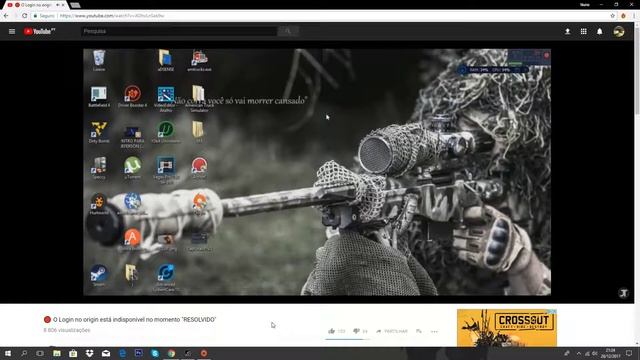Open the Windows Start button

pyautogui.click(x=7, y=353)
